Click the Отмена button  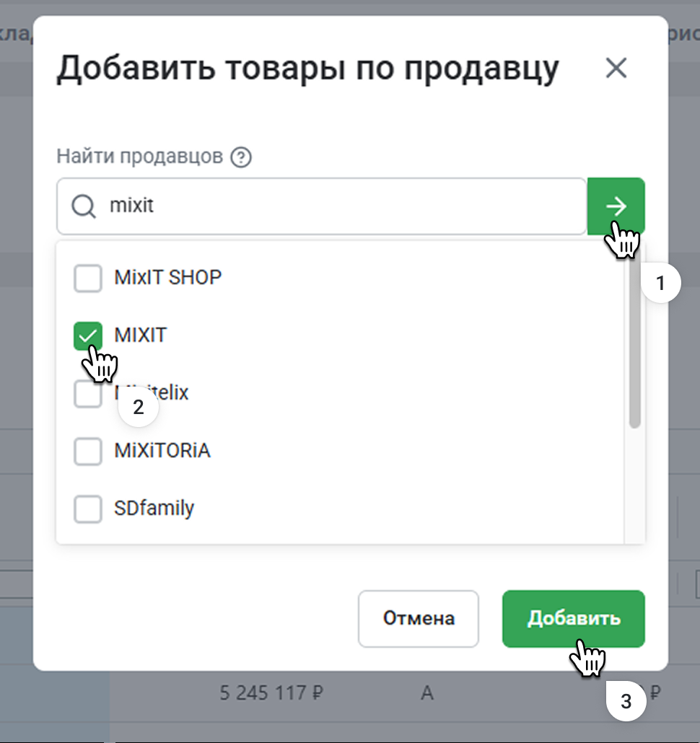click(x=419, y=618)
